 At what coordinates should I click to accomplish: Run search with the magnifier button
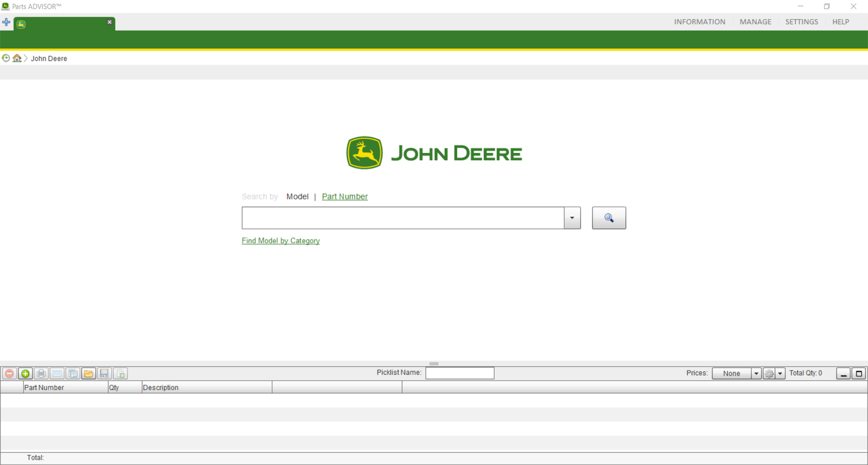(x=609, y=218)
